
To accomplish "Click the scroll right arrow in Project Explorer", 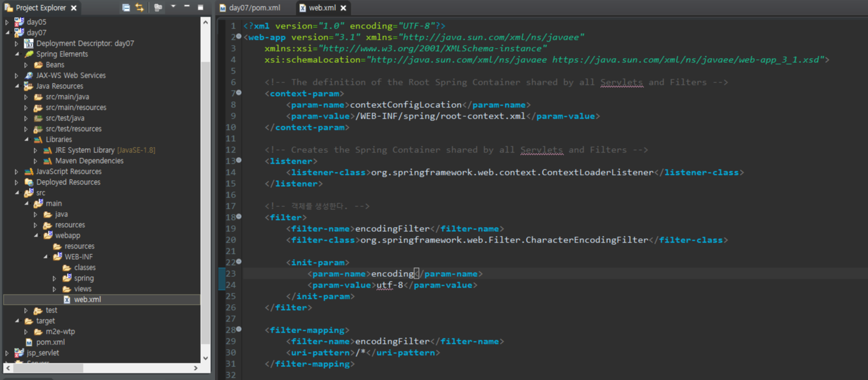I will coord(196,368).
